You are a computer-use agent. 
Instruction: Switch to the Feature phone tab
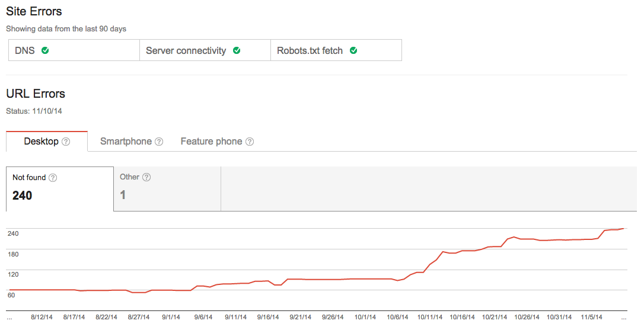[217, 141]
